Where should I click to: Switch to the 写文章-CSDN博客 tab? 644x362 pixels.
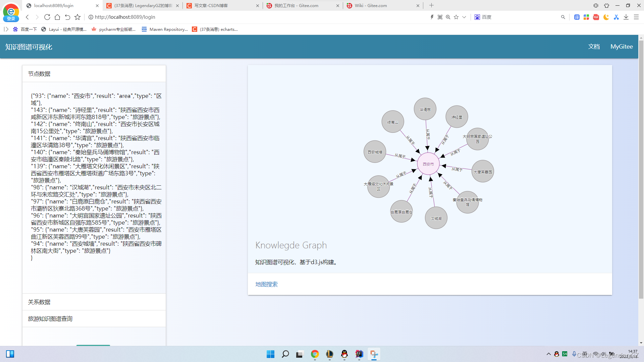pos(223,6)
